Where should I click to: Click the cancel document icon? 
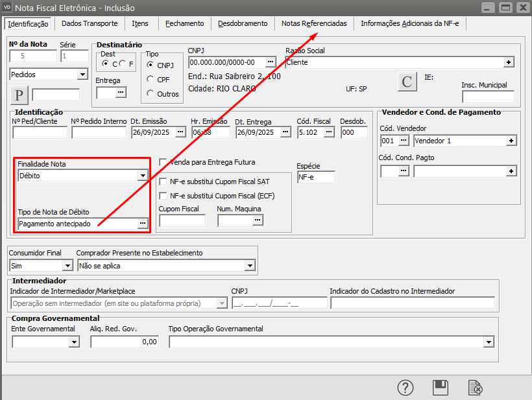pyautogui.click(x=476, y=387)
